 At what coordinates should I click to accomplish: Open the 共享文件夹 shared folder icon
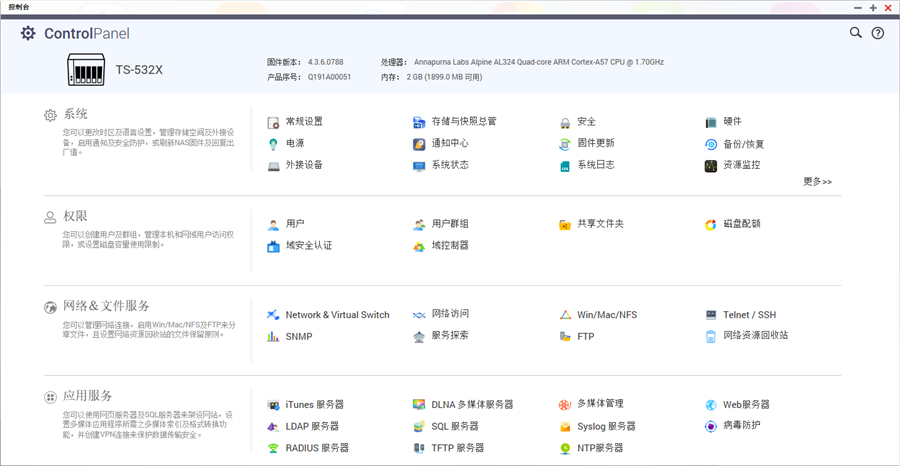565,224
